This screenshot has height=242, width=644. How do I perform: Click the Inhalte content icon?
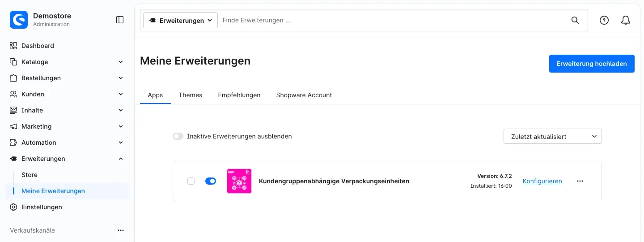(x=13, y=110)
